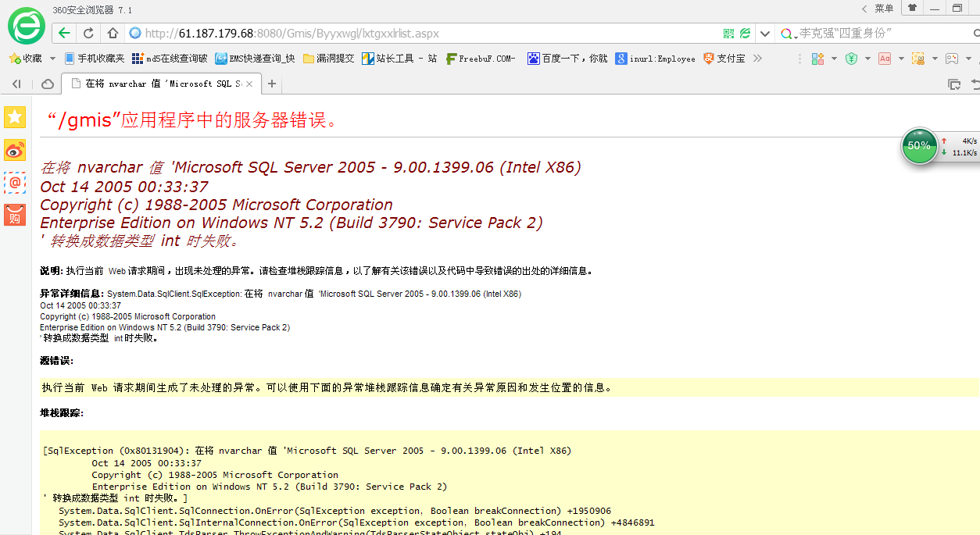
Task: Open the 漏洞提交 bookmark folder
Action: coord(328,59)
